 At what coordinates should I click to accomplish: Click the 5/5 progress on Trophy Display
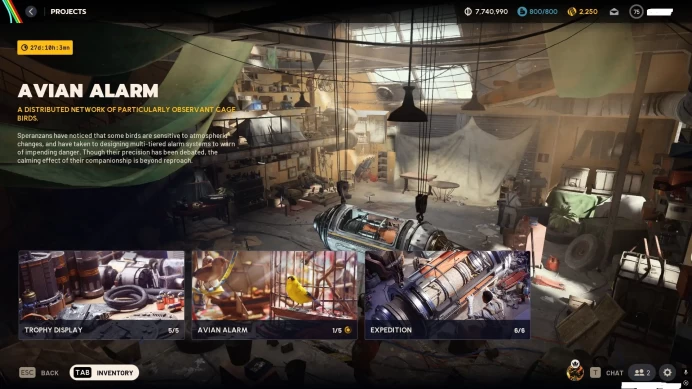[173, 330]
